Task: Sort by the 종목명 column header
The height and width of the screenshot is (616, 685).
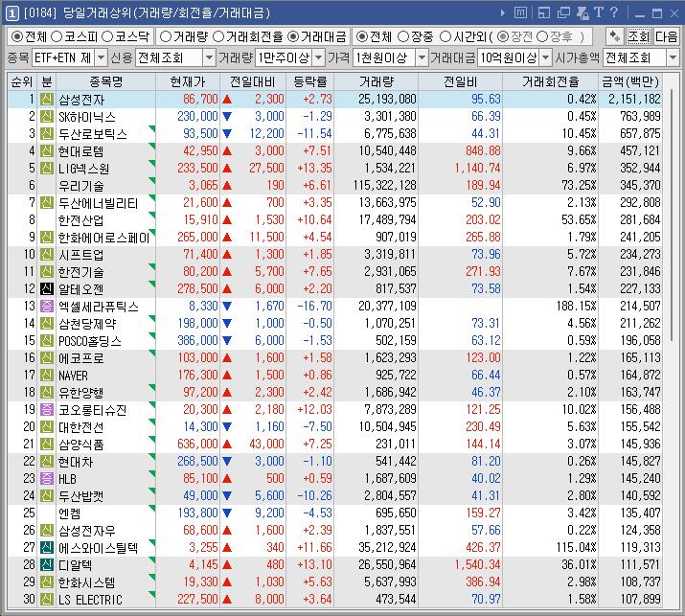Action: [x=105, y=81]
